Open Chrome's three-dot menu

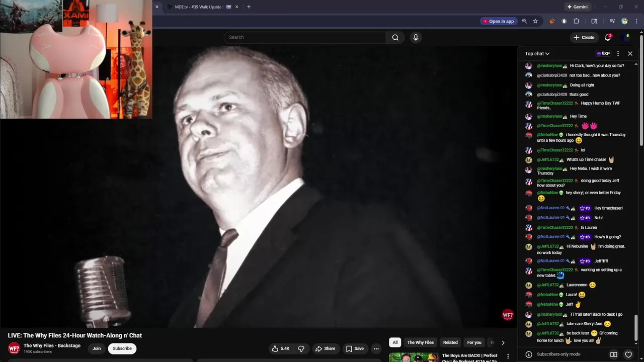pyautogui.click(x=636, y=21)
